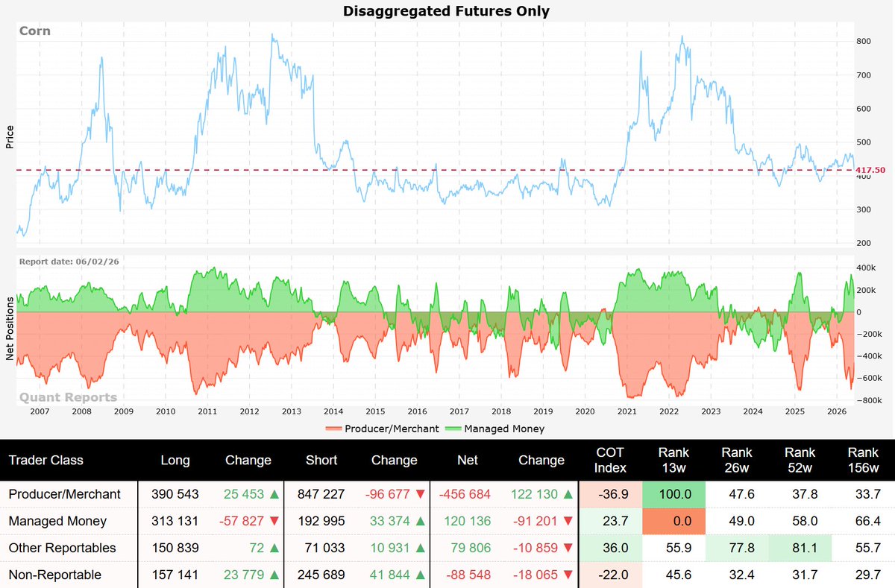
Task: Click the green 100.0 Rank 13w cell
Action: tap(673, 494)
